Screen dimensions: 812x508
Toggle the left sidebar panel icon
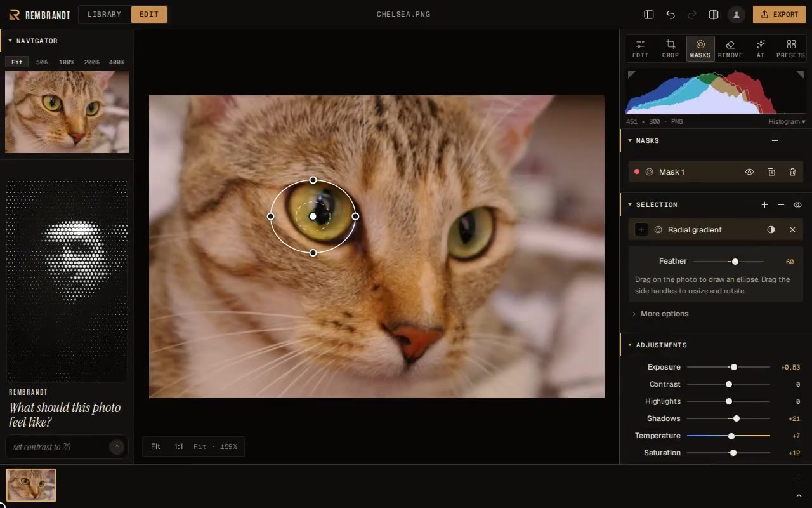point(648,14)
